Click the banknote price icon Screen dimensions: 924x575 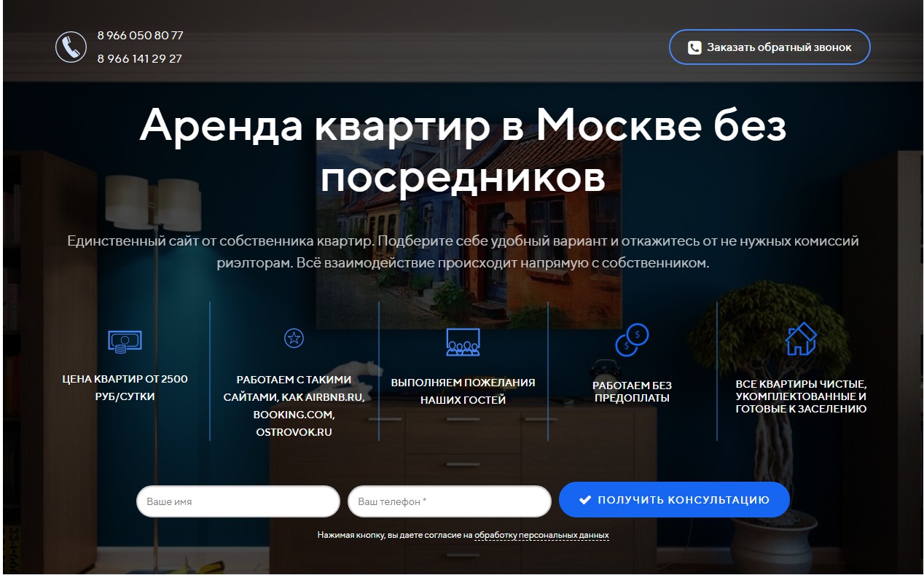pyautogui.click(x=125, y=341)
